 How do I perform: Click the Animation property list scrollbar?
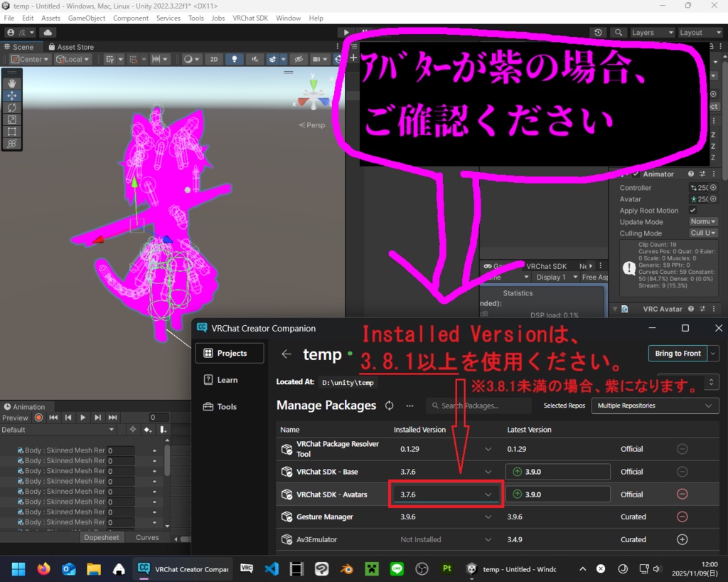coord(166,460)
